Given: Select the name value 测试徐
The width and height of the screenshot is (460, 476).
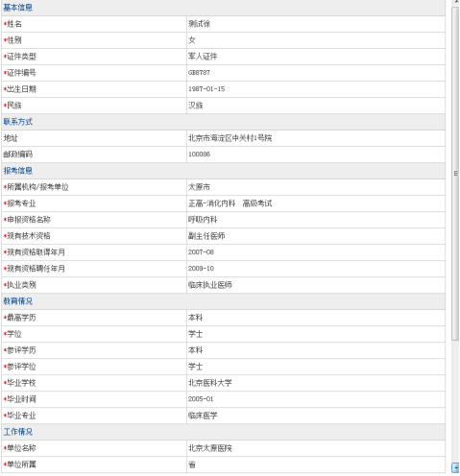Looking at the screenshot, I should click(x=199, y=24).
